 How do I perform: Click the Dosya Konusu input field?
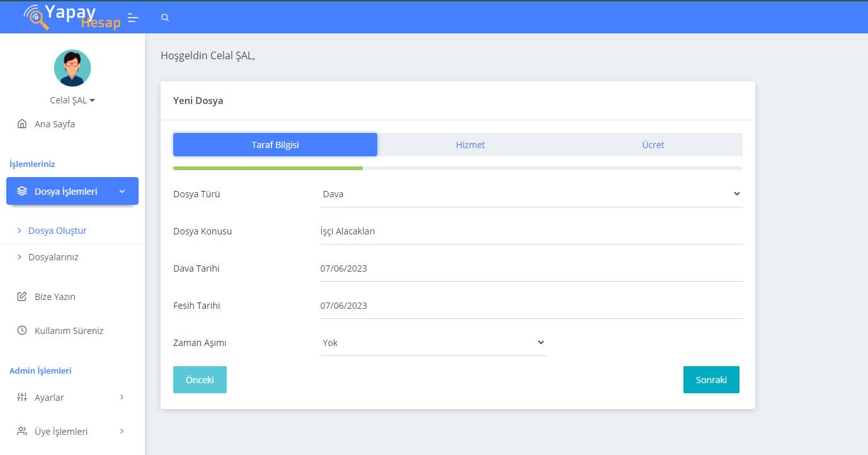coord(531,231)
